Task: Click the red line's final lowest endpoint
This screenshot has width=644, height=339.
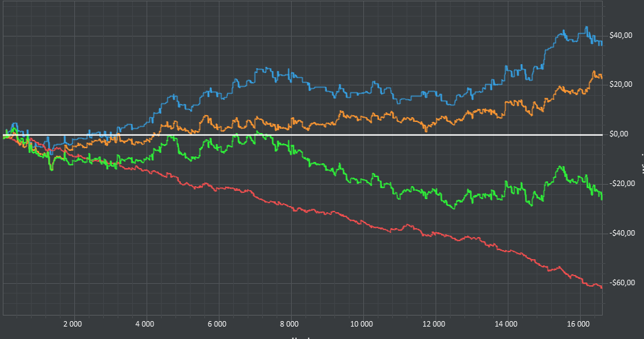Action: click(x=602, y=287)
